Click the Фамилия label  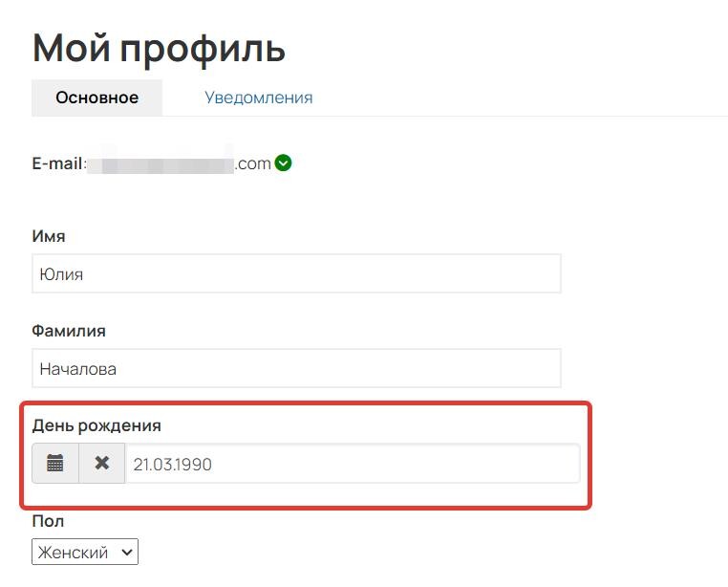69,331
